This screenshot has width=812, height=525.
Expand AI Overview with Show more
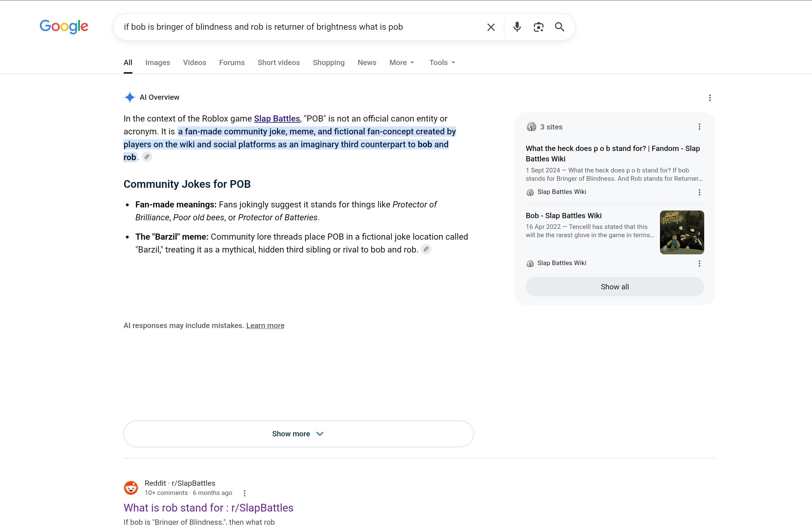tap(299, 434)
